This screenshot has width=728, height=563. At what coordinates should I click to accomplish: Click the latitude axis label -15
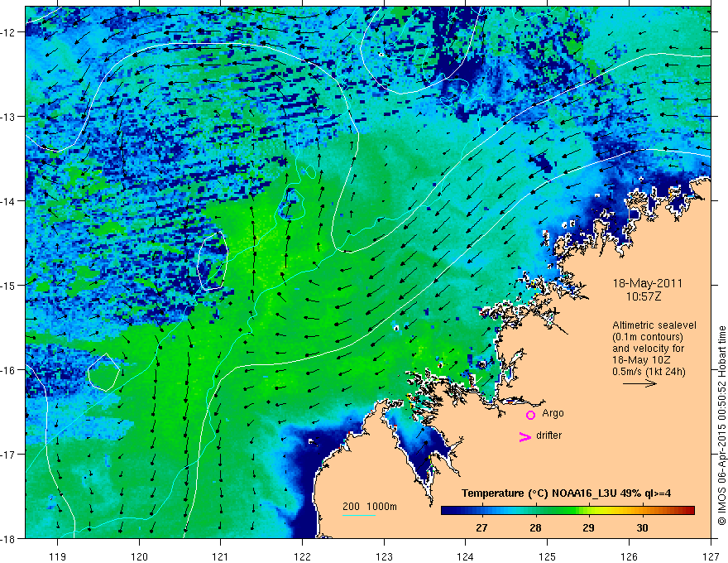coord(9,285)
